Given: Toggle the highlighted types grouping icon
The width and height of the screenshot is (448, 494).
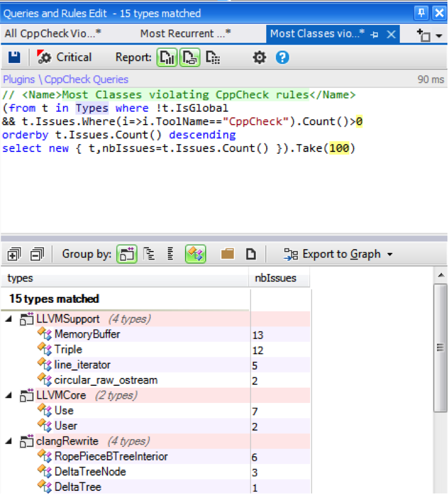Looking at the screenshot, I should click(x=195, y=254).
